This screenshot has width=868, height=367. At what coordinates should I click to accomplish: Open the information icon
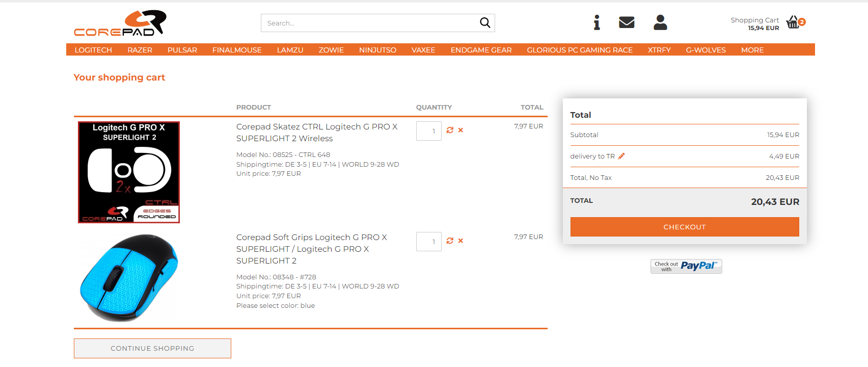click(x=596, y=22)
